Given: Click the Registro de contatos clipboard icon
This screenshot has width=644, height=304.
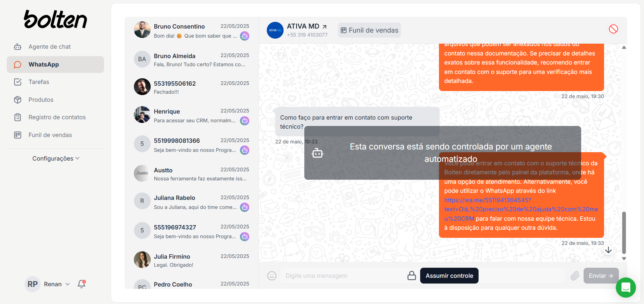Looking at the screenshot, I should 17,117.
